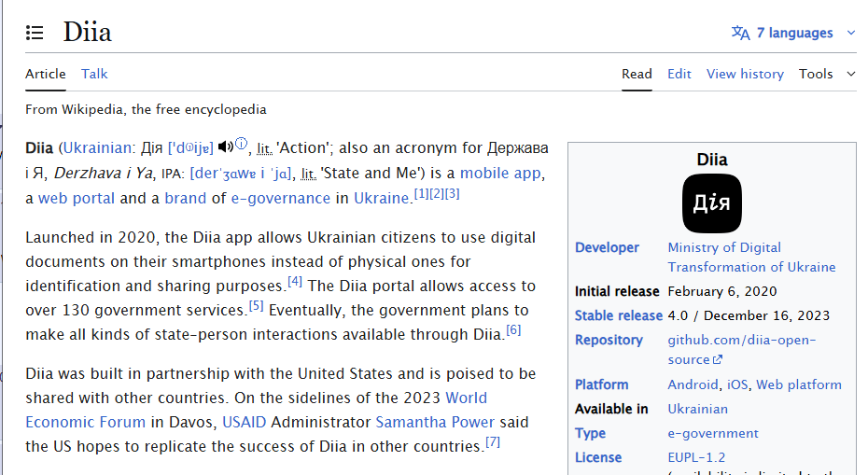Screen dimensions: 868x475
Task: Expand the 7 languages dropdown arrow
Action: 851,33
